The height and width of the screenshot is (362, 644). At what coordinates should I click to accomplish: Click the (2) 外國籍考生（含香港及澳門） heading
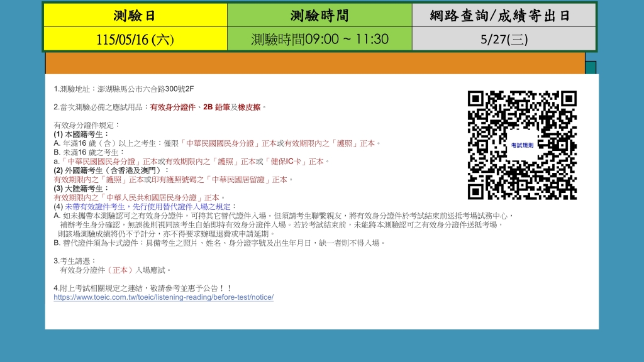pos(111,170)
